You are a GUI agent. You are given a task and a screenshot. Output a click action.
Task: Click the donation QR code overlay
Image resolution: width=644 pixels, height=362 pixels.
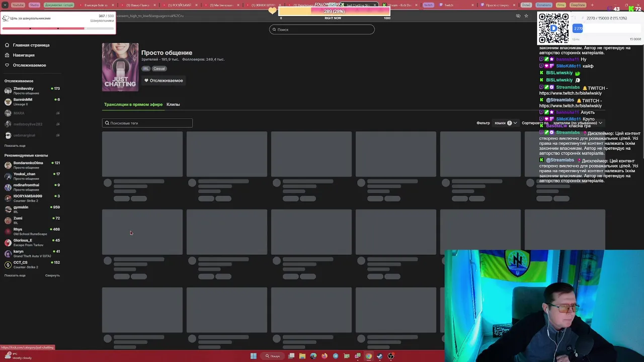[x=553, y=29]
